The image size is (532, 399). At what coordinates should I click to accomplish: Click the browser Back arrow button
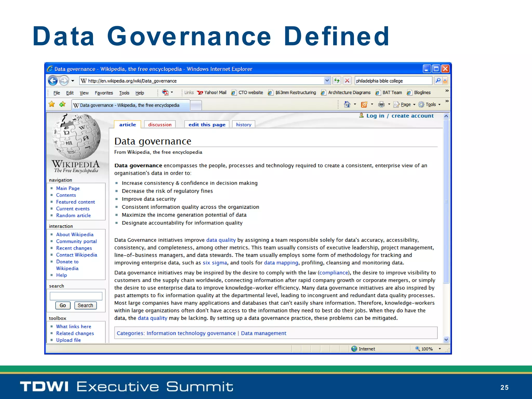click(53, 81)
